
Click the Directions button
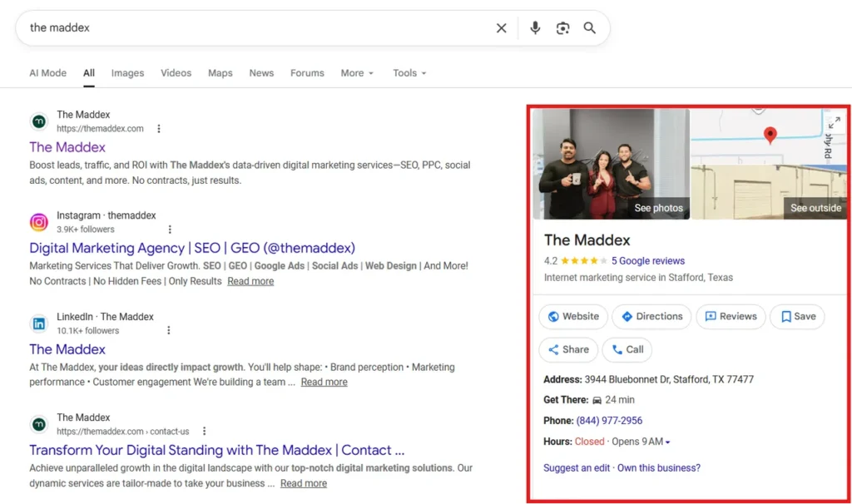click(x=651, y=317)
